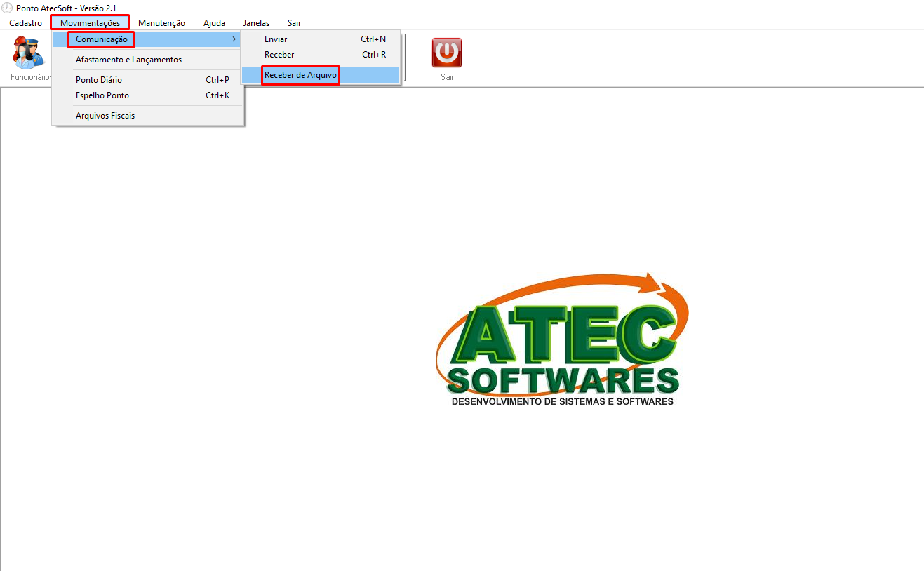
Task: Open the Funcionários toolbar icon
Action: tap(29, 53)
